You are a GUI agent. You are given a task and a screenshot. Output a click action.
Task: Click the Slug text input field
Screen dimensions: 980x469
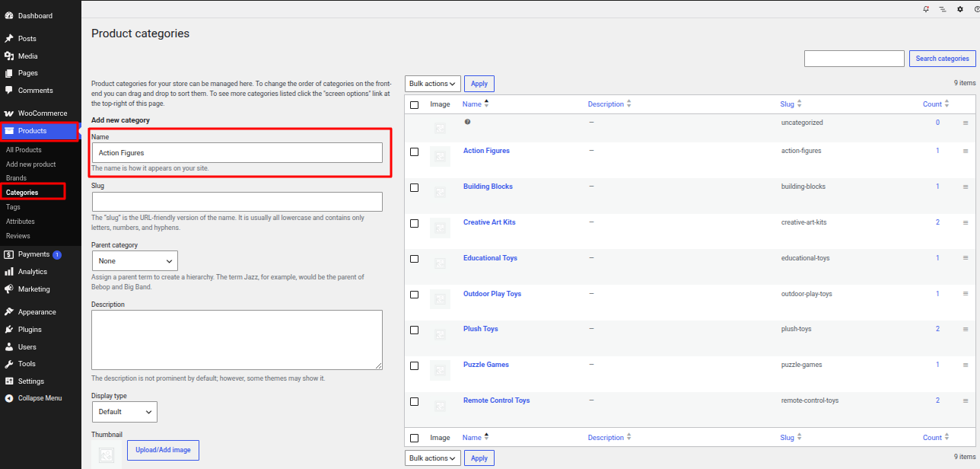(237, 202)
